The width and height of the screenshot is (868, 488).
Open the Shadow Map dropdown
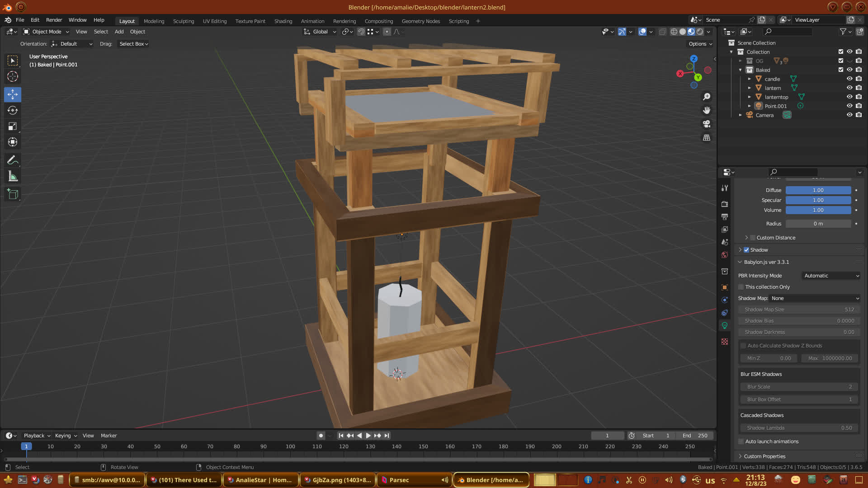pyautogui.click(x=815, y=298)
